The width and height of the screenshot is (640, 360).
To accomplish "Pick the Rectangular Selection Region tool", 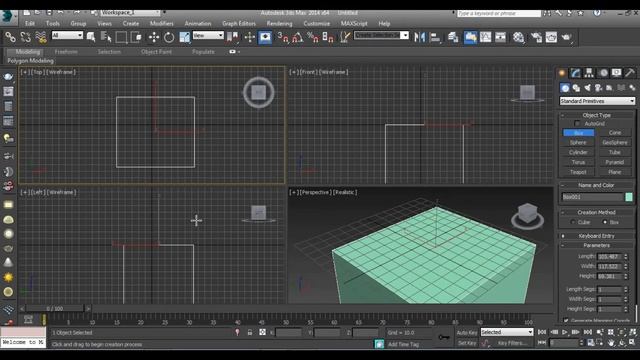I will click(x=121, y=37).
